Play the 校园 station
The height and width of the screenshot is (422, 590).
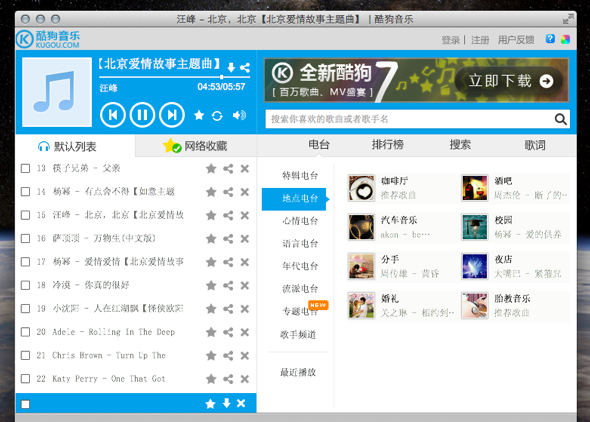[474, 227]
